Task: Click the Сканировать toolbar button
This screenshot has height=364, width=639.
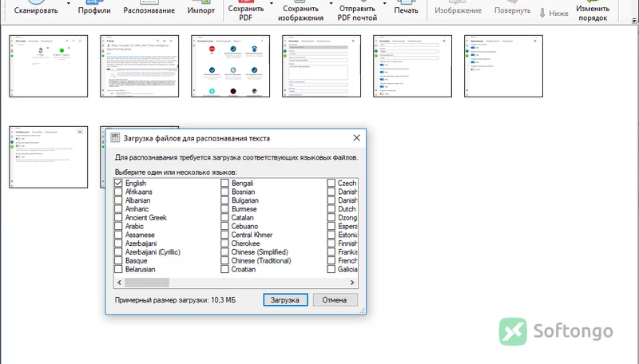Action: (x=36, y=9)
